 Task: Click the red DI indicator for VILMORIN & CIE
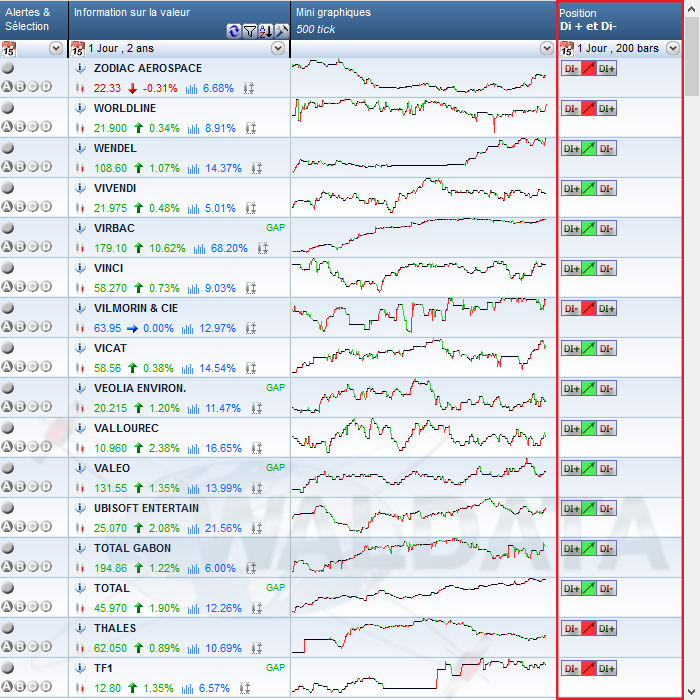click(x=589, y=308)
